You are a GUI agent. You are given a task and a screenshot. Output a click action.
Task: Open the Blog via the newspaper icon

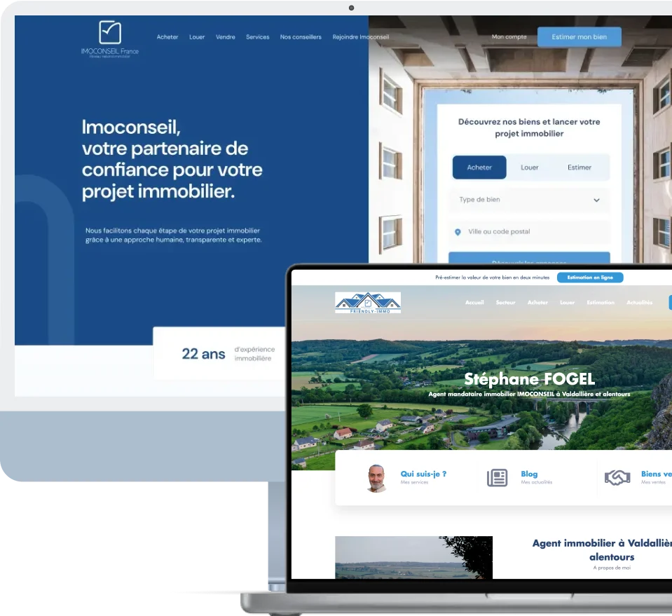pyautogui.click(x=498, y=477)
